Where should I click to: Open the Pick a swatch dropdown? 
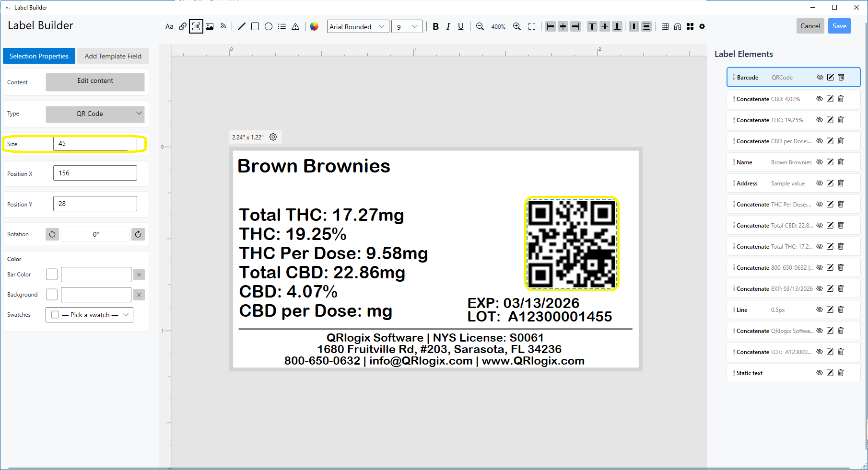click(89, 315)
